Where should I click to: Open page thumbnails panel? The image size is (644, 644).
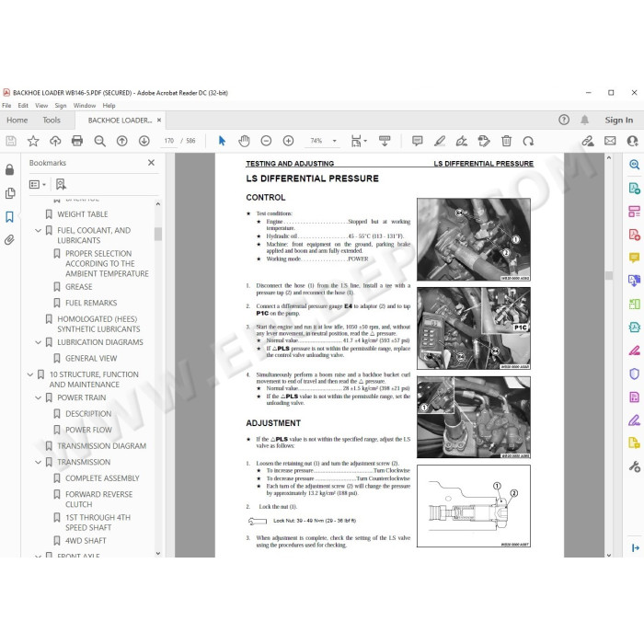(10, 193)
